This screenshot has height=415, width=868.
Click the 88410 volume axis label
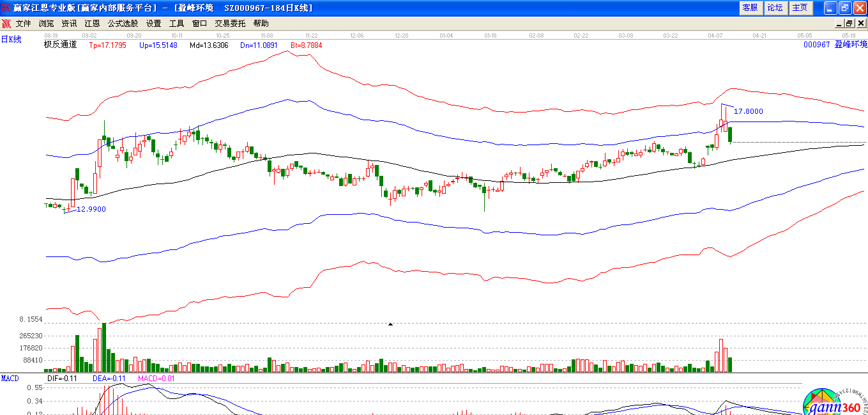33,361
